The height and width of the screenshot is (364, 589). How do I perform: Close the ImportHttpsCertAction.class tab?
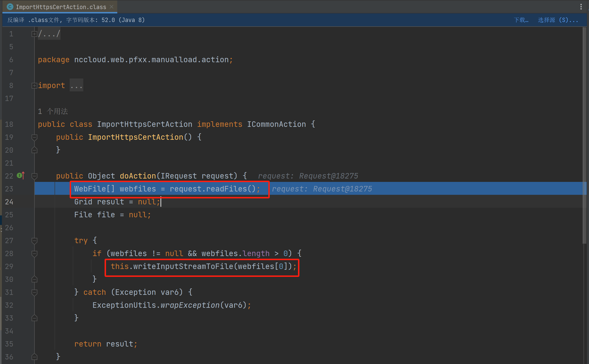112,7
